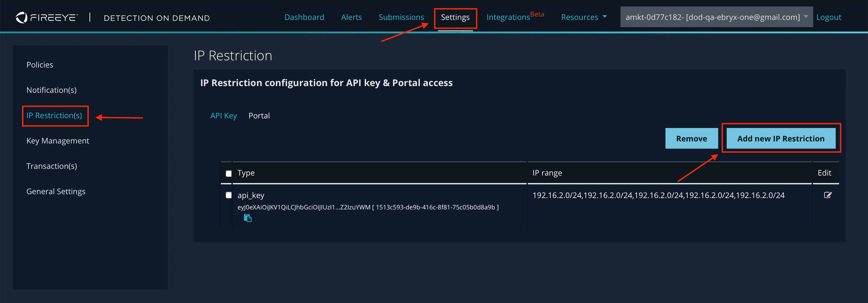
Task: Select the API Key tab
Action: pyautogui.click(x=223, y=116)
